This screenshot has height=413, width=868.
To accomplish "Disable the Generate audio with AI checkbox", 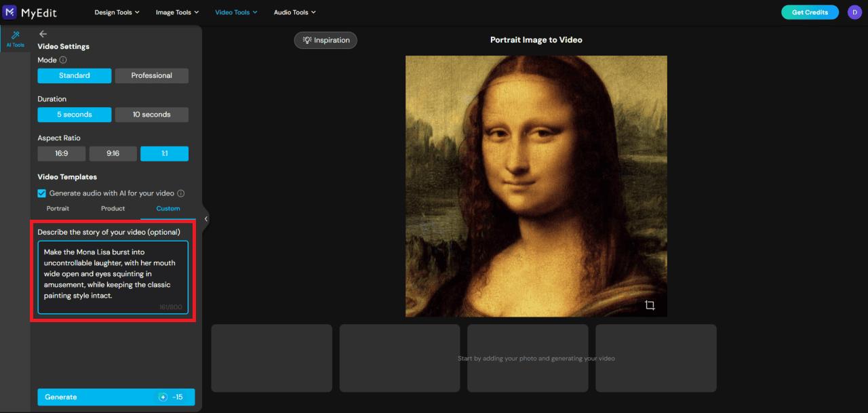I will pyautogui.click(x=41, y=193).
